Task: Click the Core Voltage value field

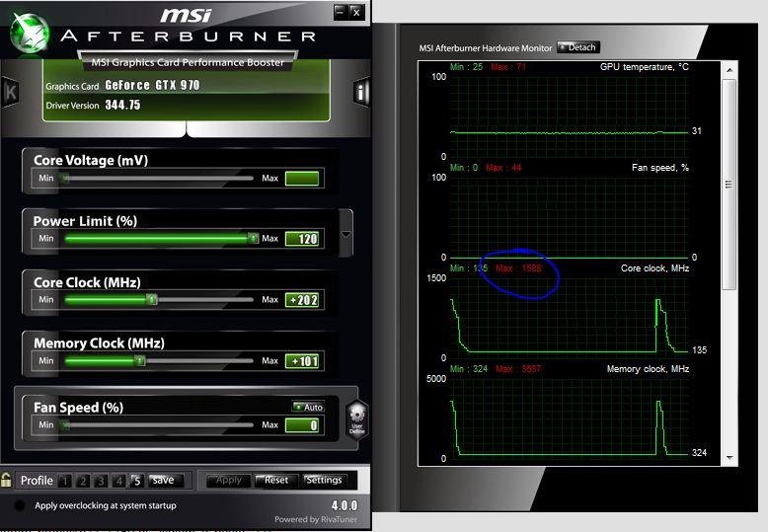Action: (x=302, y=179)
